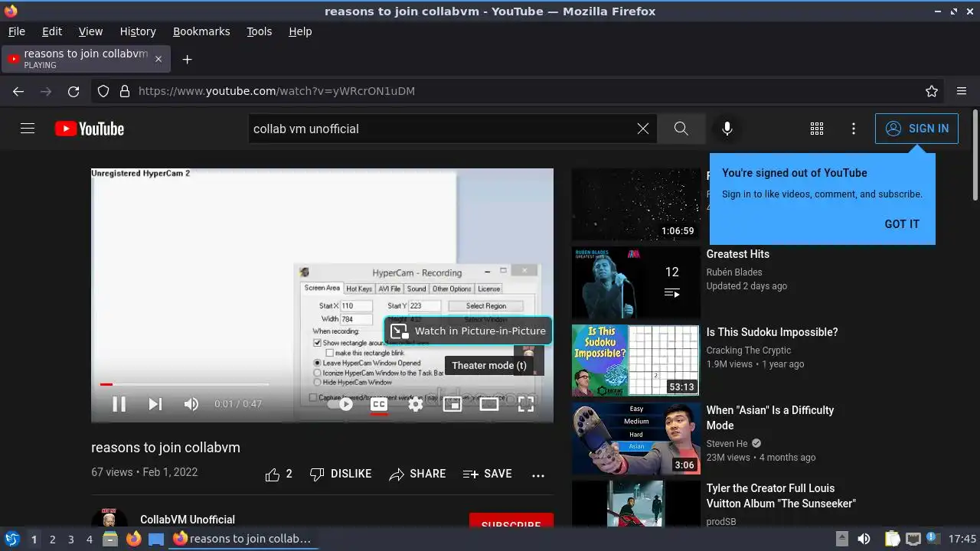Screen dimensions: 980x551
Task: Open the YouTube apps grid
Action: pos(817,129)
